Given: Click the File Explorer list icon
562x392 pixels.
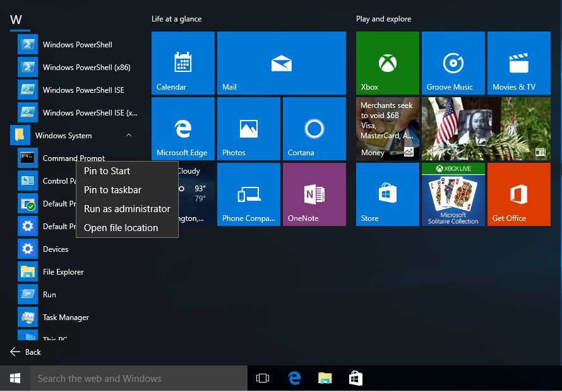Looking at the screenshot, I should (x=28, y=271).
